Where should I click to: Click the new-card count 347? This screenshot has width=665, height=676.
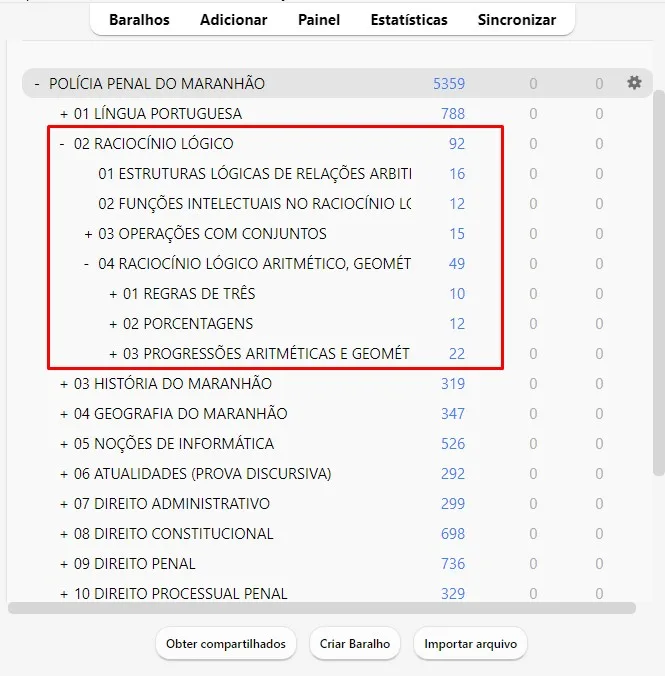coord(453,414)
